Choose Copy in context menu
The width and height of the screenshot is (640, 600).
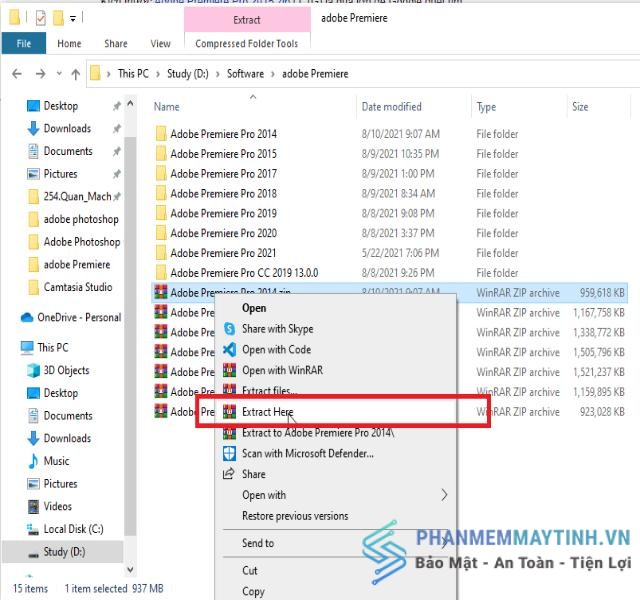pos(253,591)
